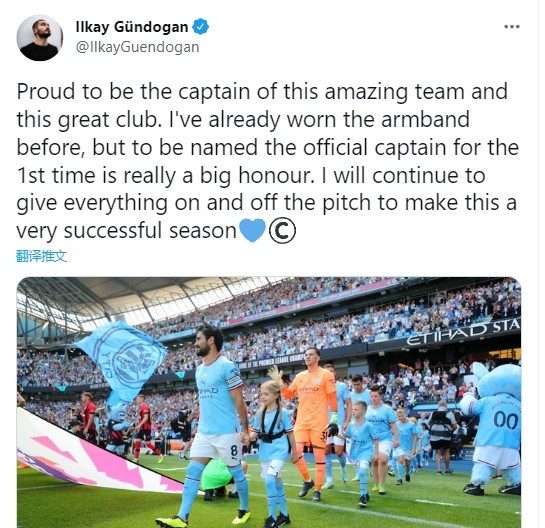Click the @IlkayGuendogan handle
Viewport: 545px width, 528px height.
pyautogui.click(x=137, y=47)
